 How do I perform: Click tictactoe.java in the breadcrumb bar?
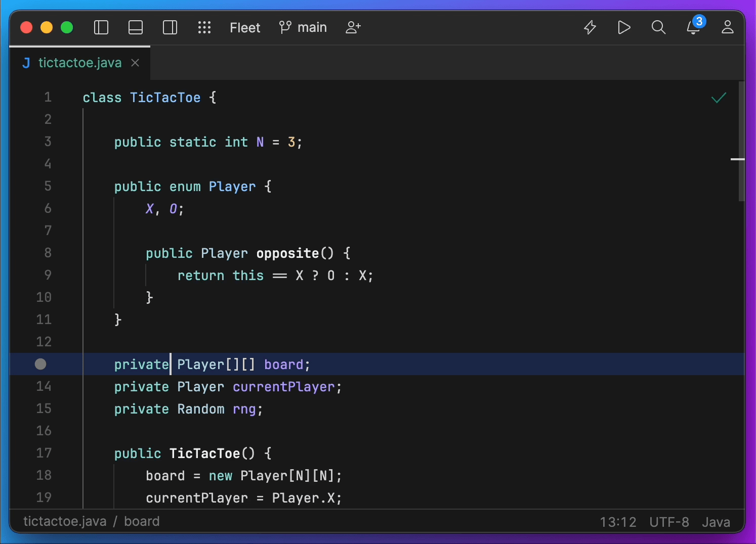[65, 521]
